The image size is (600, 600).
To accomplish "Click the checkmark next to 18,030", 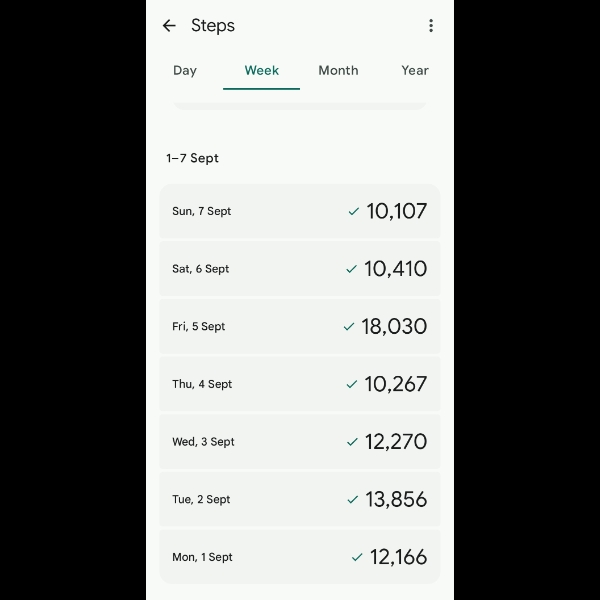I will [x=349, y=326].
